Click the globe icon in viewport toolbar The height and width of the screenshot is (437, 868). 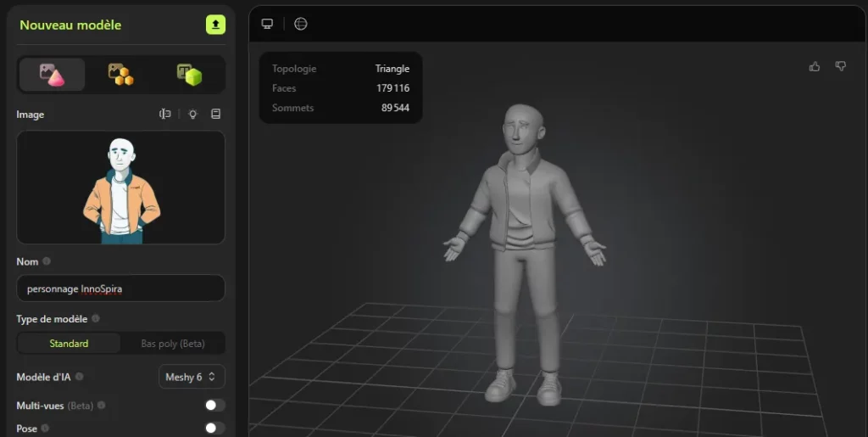pyautogui.click(x=301, y=24)
